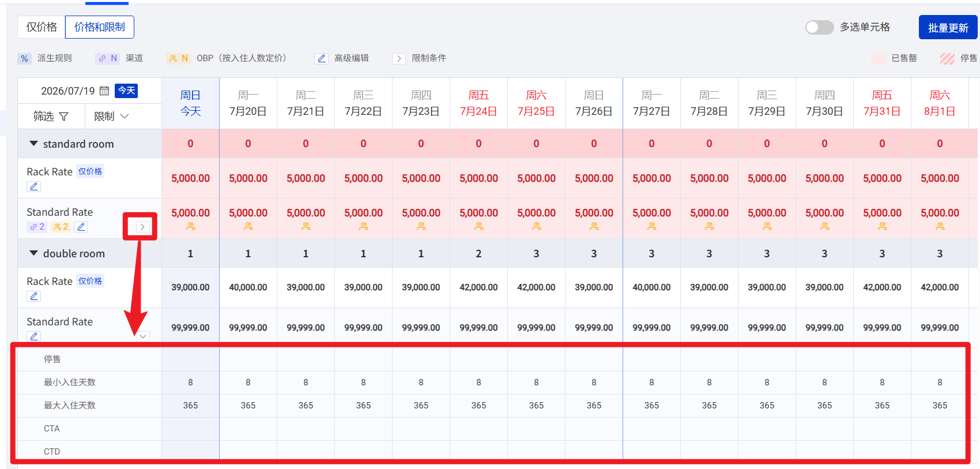Click double room Standard Rate 99,999.00 for July 30
The height and width of the screenshot is (469, 980).
coord(825,328)
